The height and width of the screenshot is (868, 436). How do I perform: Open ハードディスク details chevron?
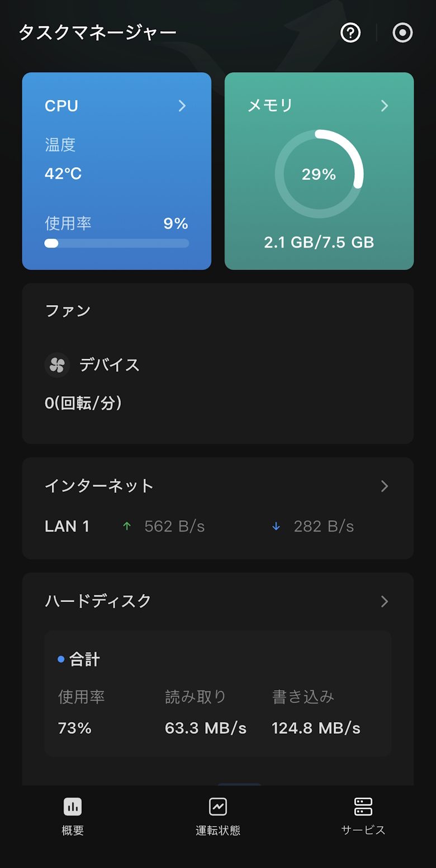[x=385, y=601]
